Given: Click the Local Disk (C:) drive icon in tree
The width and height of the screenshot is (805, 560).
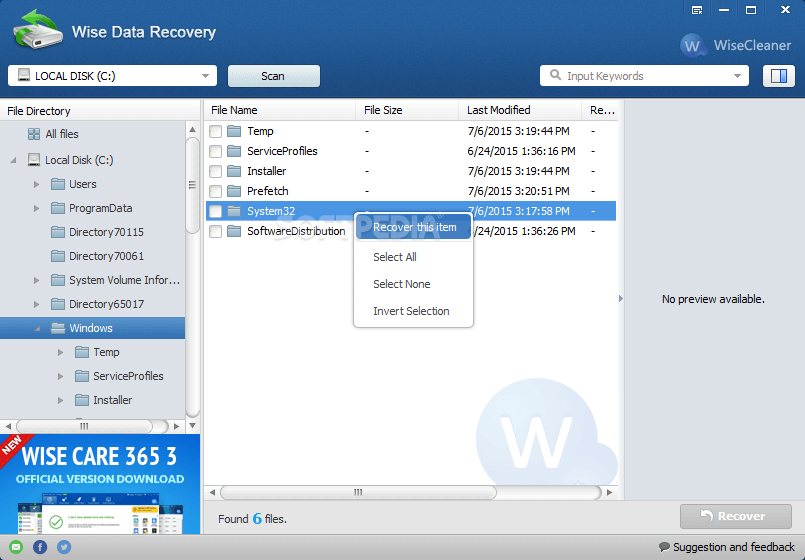Looking at the screenshot, I should (34, 160).
